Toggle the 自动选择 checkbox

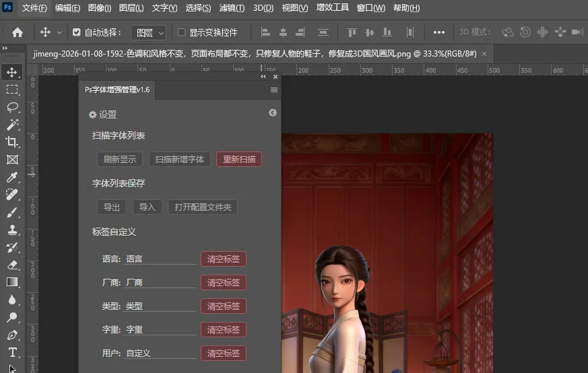pos(77,32)
